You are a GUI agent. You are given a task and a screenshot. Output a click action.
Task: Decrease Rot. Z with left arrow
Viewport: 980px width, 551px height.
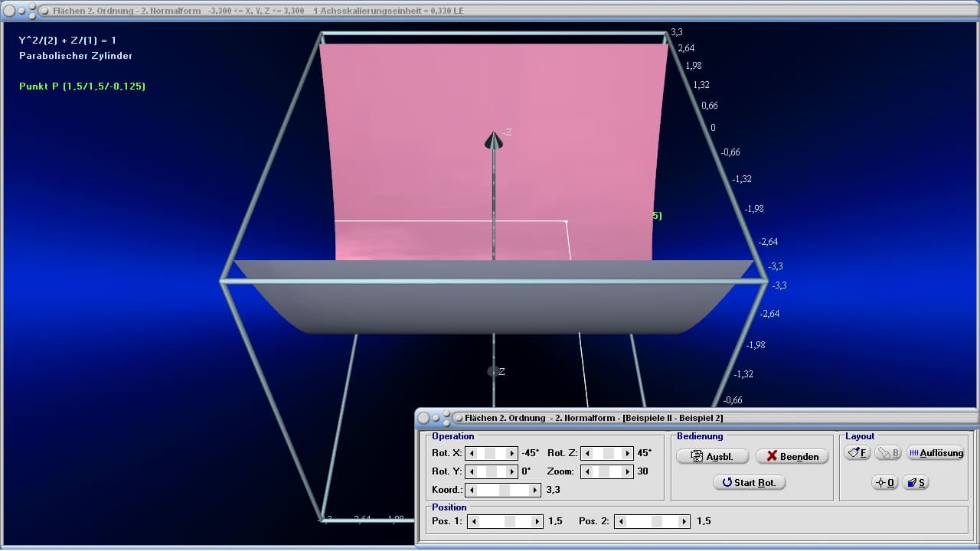pyautogui.click(x=586, y=453)
